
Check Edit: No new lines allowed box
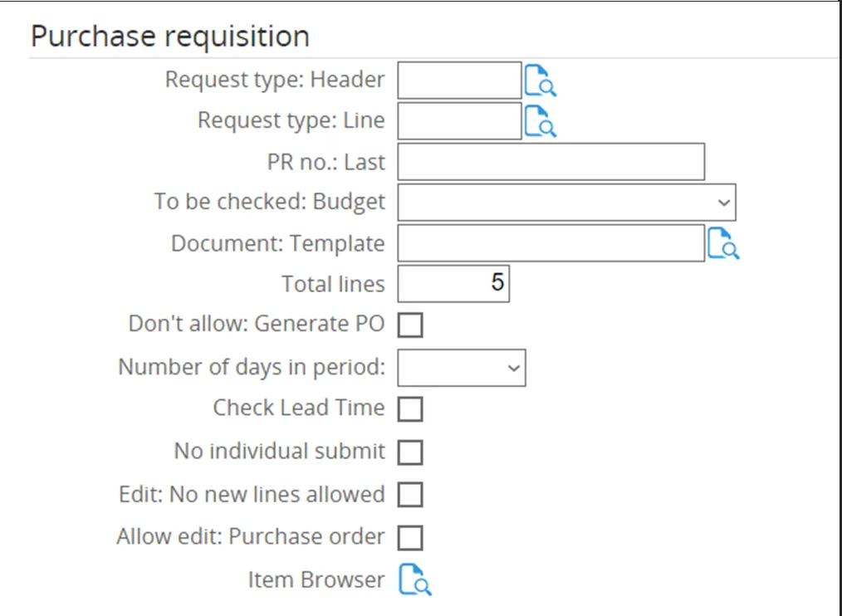(410, 496)
